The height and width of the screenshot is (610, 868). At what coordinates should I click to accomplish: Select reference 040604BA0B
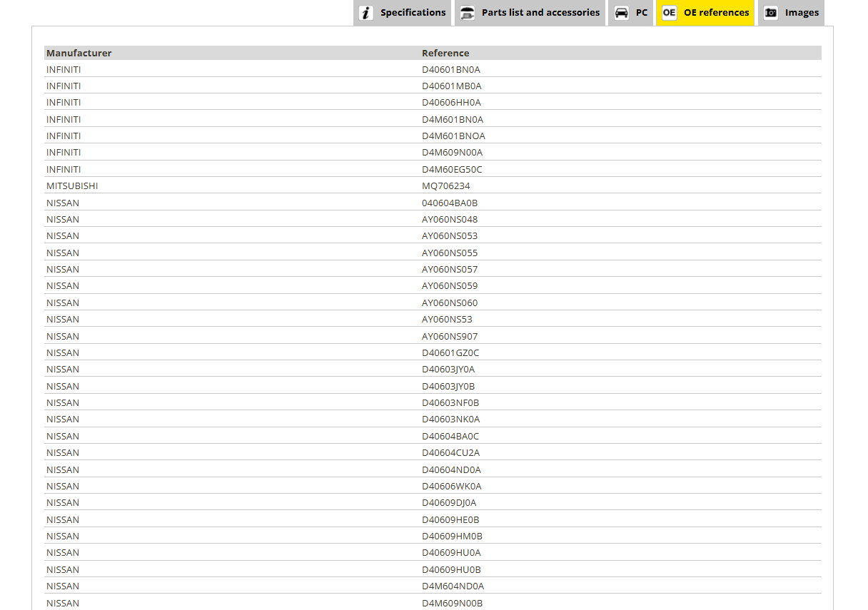click(x=450, y=203)
